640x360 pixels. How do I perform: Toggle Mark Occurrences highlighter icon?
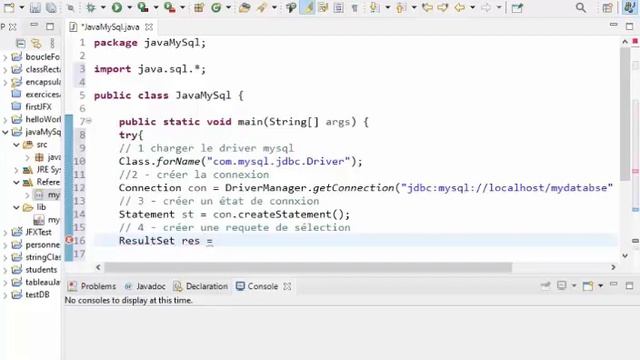307,7
